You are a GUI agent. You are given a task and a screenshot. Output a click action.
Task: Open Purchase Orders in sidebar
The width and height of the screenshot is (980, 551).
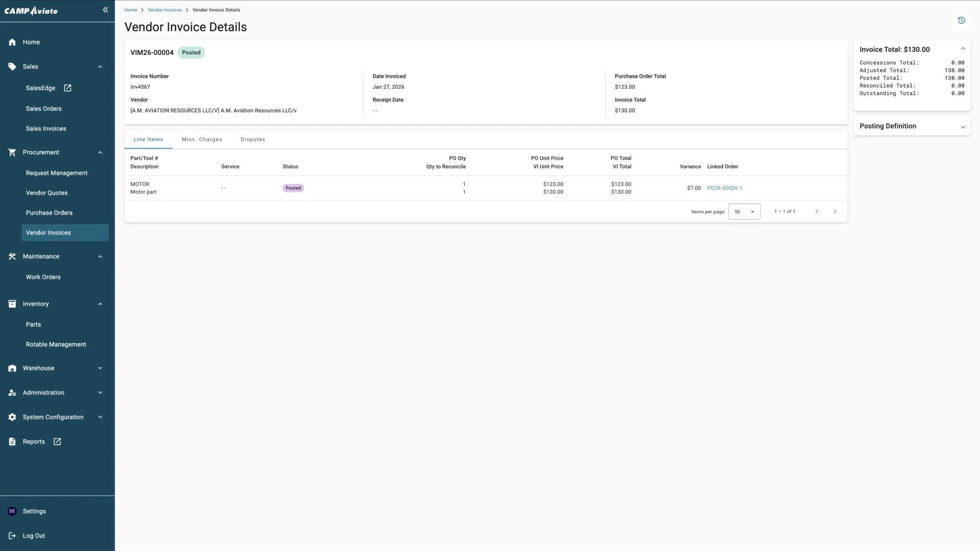click(49, 213)
